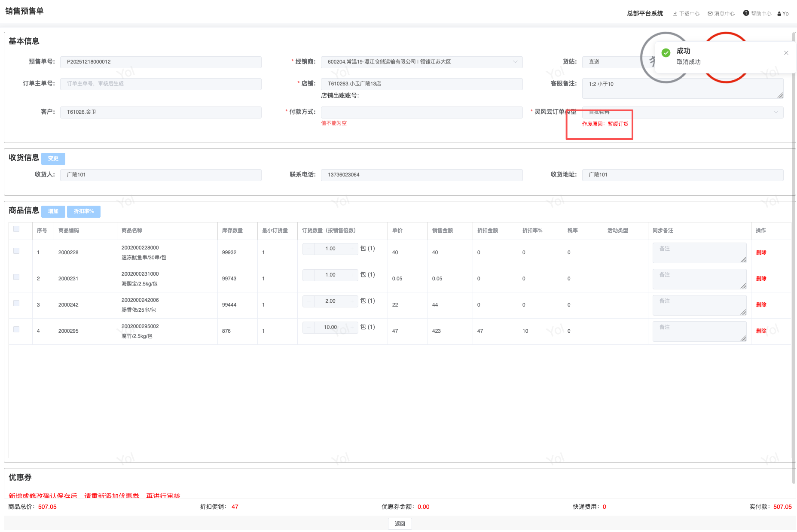Click minus on the 2000295 order quantity

308,327
